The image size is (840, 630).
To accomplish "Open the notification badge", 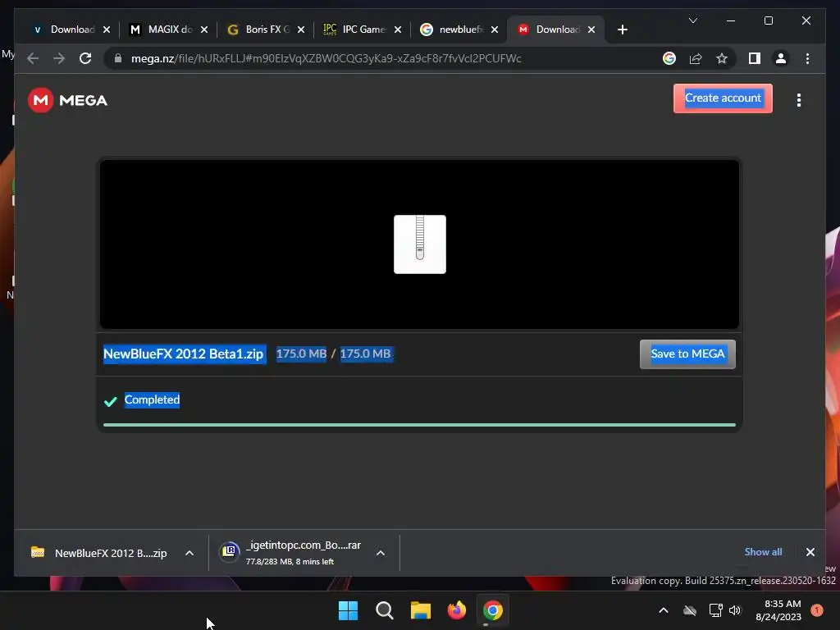I will pos(817,610).
